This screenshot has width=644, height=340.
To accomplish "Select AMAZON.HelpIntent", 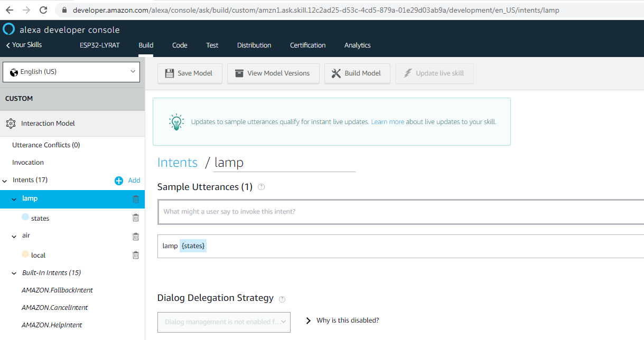I will coord(52,325).
